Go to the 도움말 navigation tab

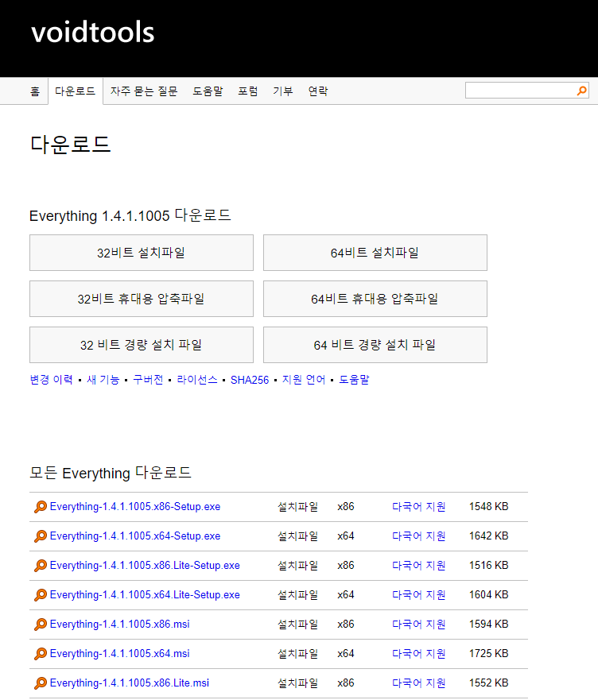pos(208,91)
